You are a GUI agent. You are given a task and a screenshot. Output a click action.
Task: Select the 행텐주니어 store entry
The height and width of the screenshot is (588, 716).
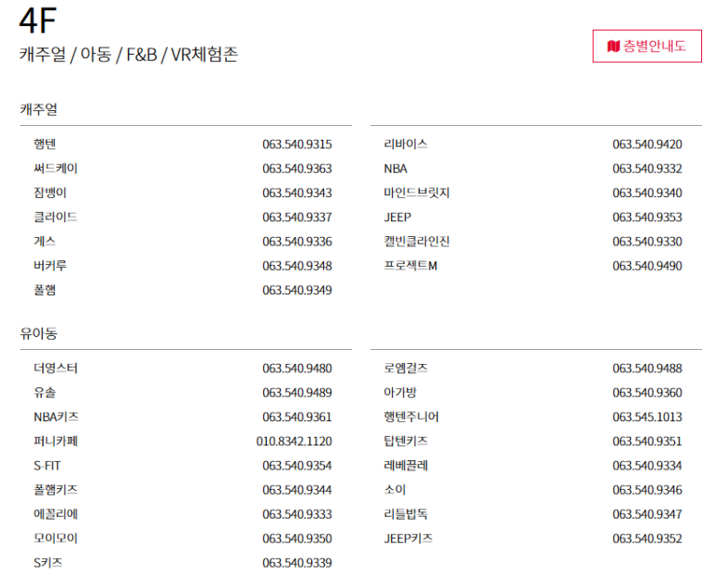pyautogui.click(x=411, y=417)
